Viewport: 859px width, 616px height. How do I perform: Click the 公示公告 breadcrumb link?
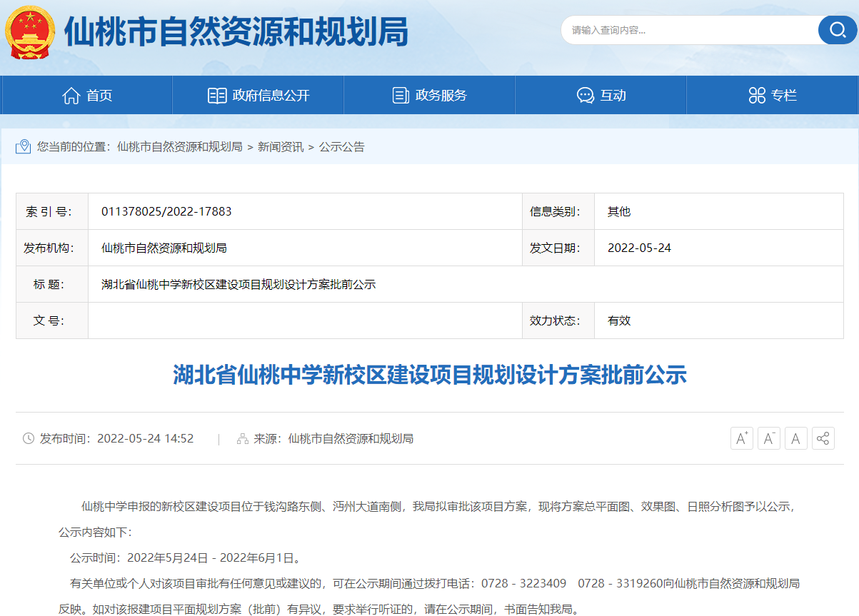coord(341,147)
